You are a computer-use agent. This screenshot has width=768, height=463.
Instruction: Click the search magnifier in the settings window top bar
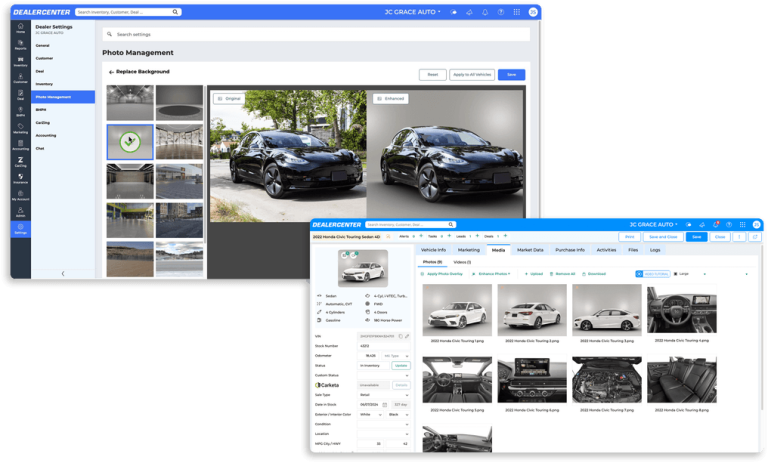175,12
